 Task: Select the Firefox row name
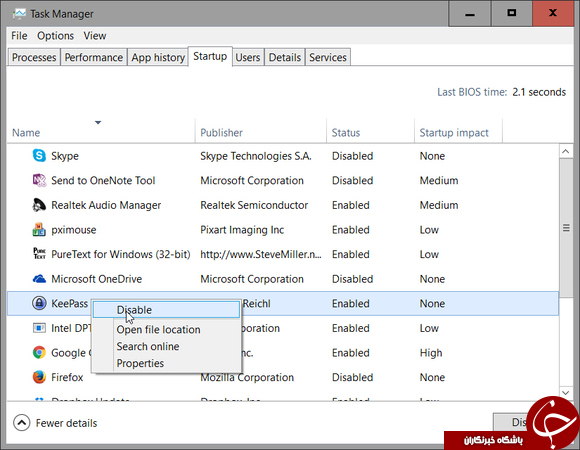pyautogui.click(x=67, y=377)
